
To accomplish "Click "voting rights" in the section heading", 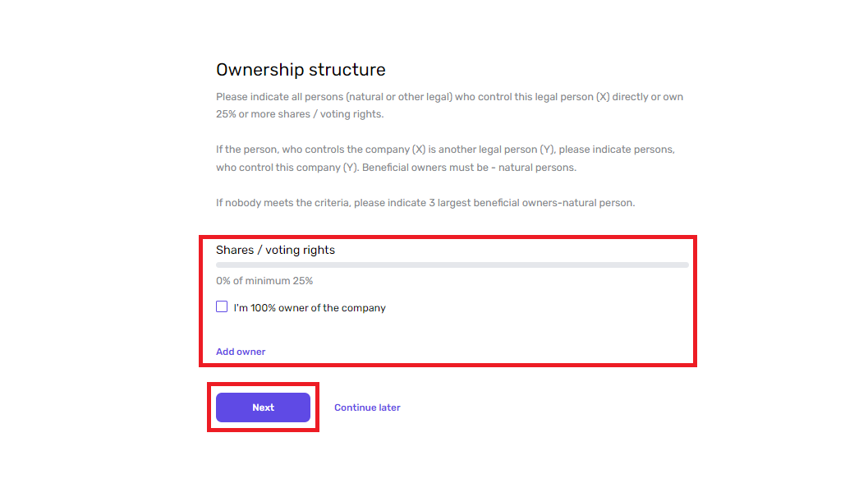I will (x=300, y=251).
